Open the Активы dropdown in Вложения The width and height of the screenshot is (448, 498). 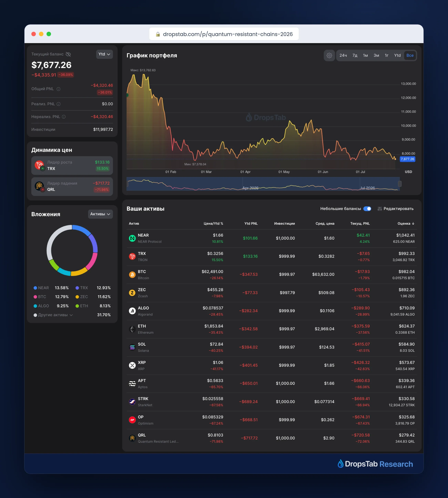click(x=100, y=214)
